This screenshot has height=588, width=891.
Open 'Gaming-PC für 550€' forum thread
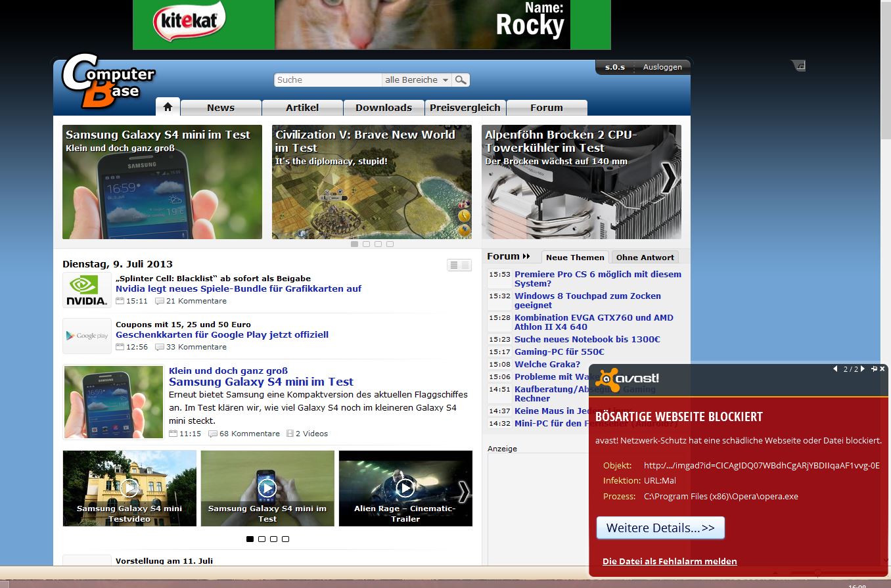pyautogui.click(x=559, y=351)
